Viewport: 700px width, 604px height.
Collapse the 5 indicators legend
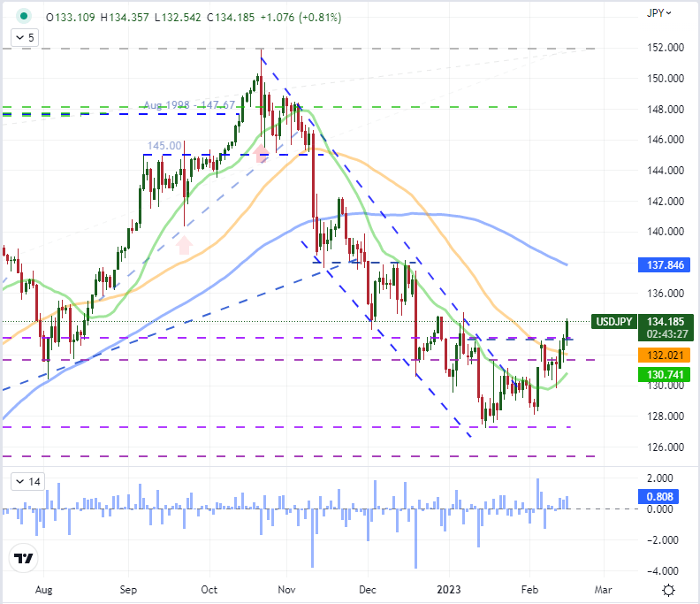pos(25,37)
